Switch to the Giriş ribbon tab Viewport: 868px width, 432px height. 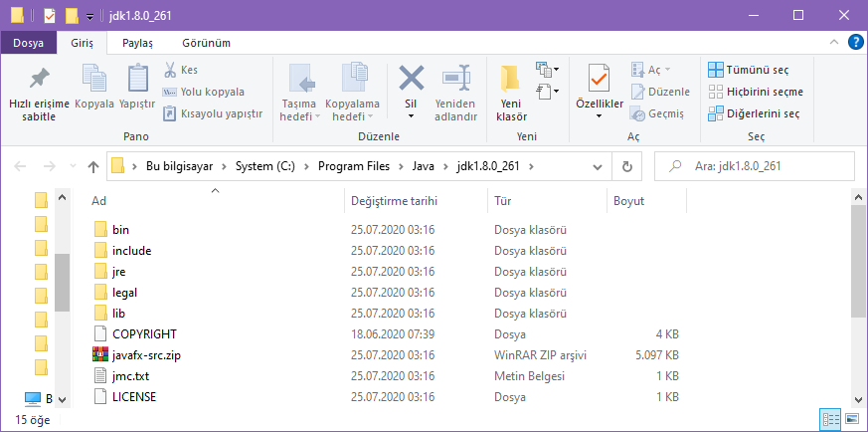[82, 43]
